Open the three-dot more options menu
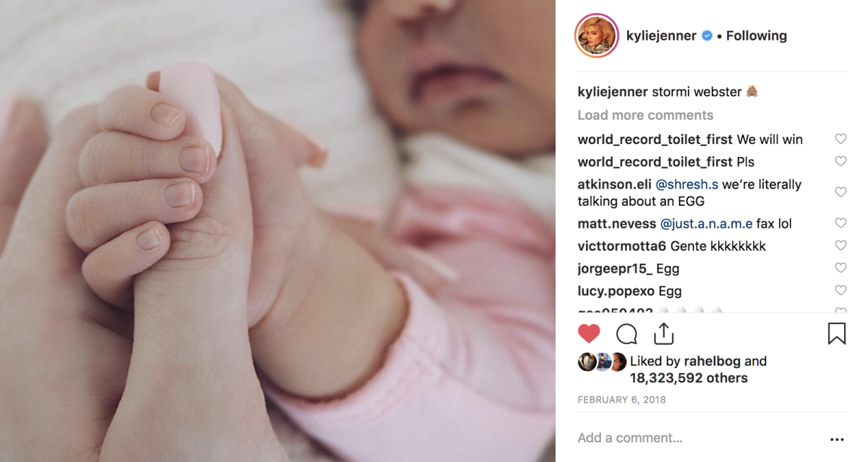This screenshot has width=868, height=462. pos(837,439)
